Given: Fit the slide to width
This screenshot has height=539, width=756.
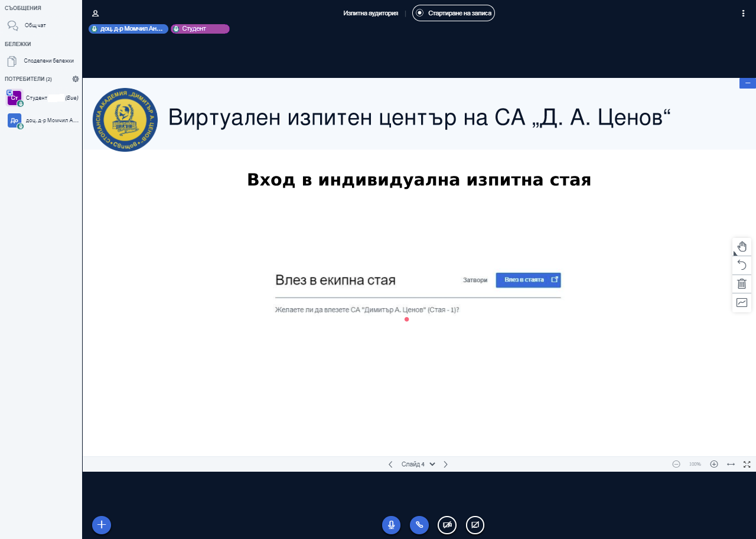Looking at the screenshot, I should click(731, 464).
